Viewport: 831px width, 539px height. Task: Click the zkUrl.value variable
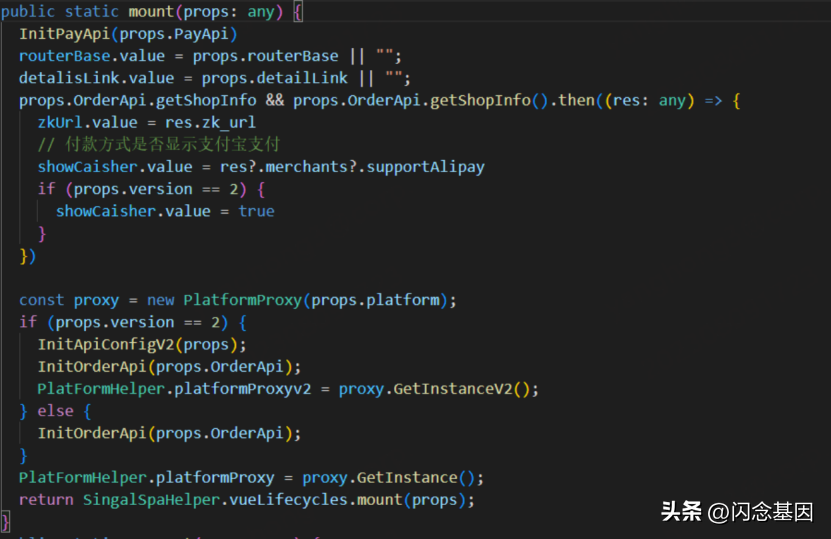click(x=88, y=122)
